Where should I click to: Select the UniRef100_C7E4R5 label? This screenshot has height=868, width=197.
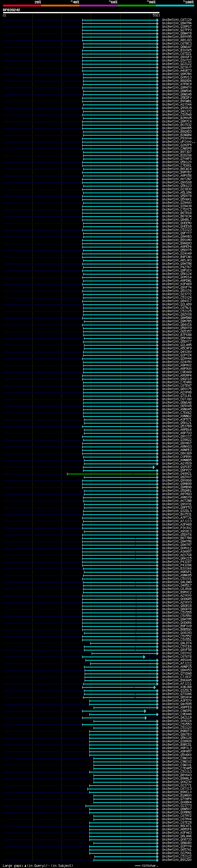[176, 768]
